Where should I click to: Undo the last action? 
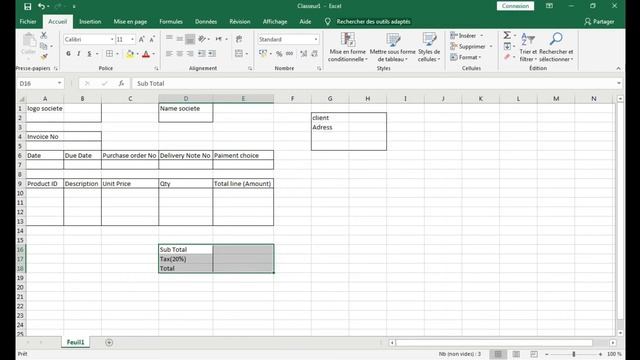click(x=41, y=6)
